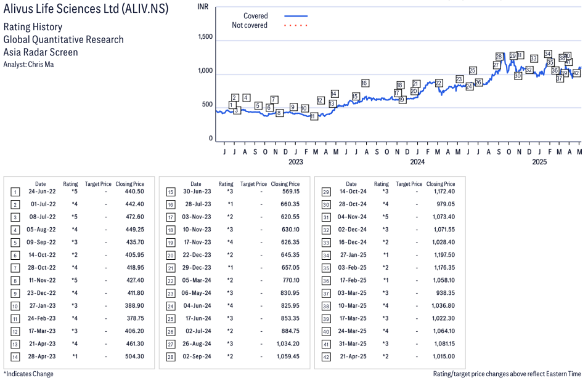Click the 28-Apr-23 date cell
Viewport: 588px width, 378px height.
click(42, 356)
